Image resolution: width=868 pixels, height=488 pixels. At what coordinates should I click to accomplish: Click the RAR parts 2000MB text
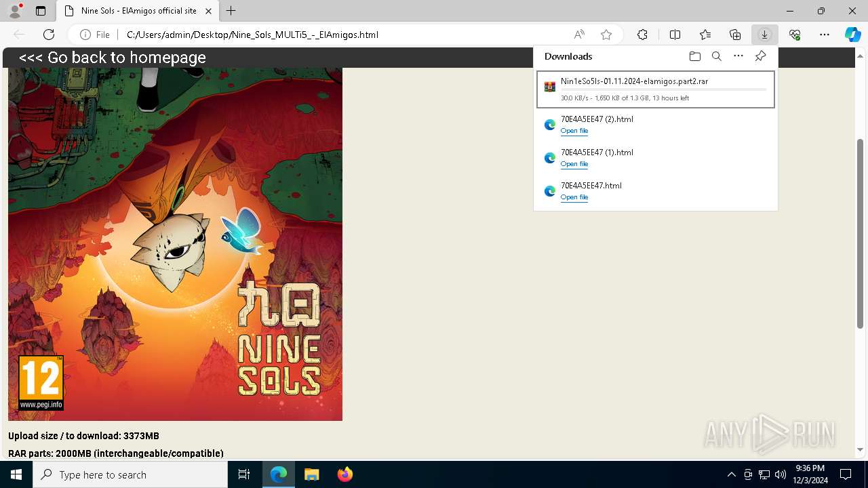pos(116,453)
